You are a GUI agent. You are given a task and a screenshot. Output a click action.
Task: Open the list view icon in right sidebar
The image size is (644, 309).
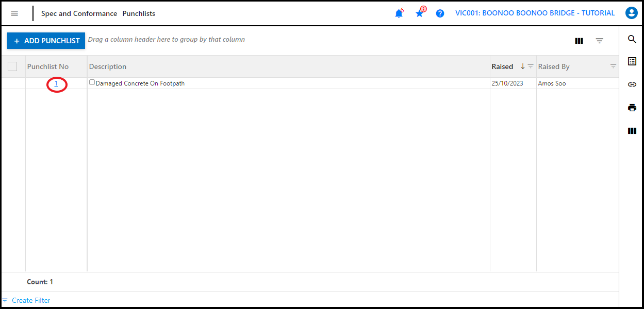[x=632, y=61]
